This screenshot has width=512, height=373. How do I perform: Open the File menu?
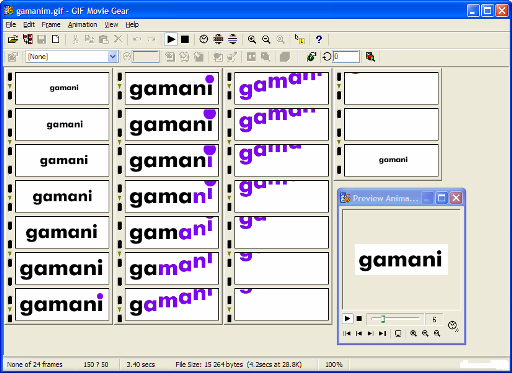[11, 25]
